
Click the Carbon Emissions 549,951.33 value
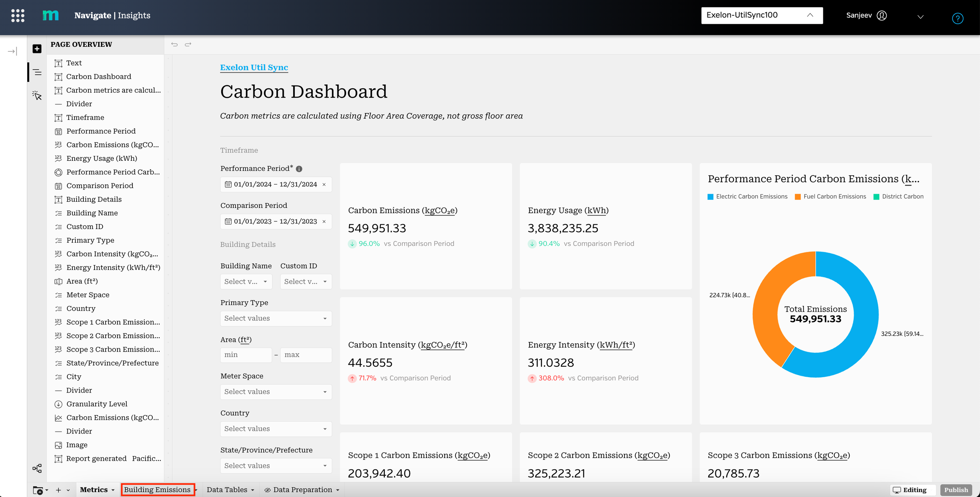point(377,229)
